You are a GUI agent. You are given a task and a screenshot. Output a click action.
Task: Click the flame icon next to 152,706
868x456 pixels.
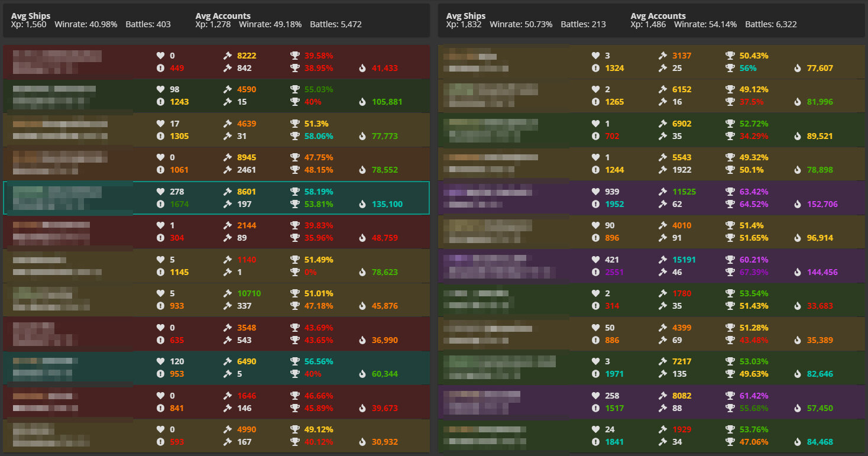pyautogui.click(x=798, y=204)
